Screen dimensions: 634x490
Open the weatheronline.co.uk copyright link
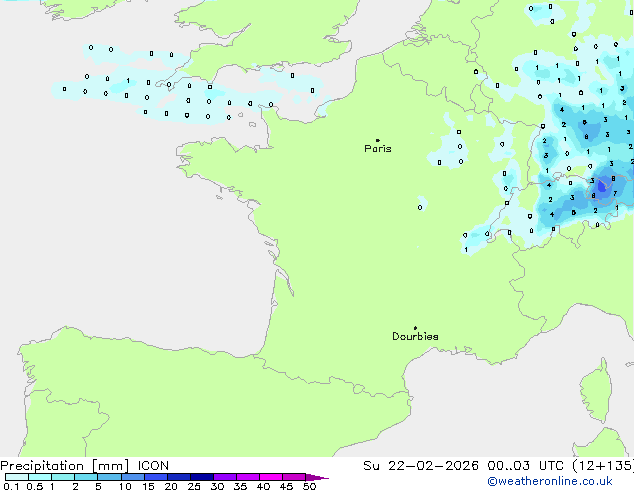pyautogui.click(x=550, y=481)
